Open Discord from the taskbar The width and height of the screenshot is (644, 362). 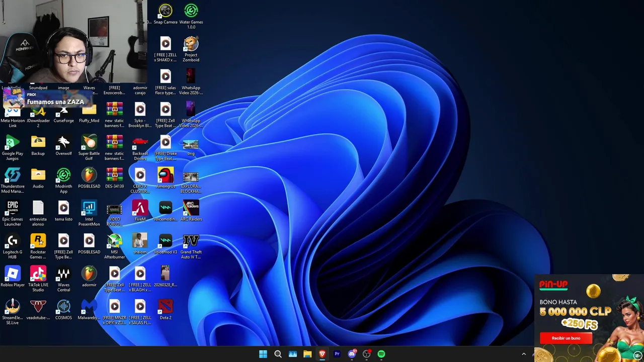[x=352, y=354]
